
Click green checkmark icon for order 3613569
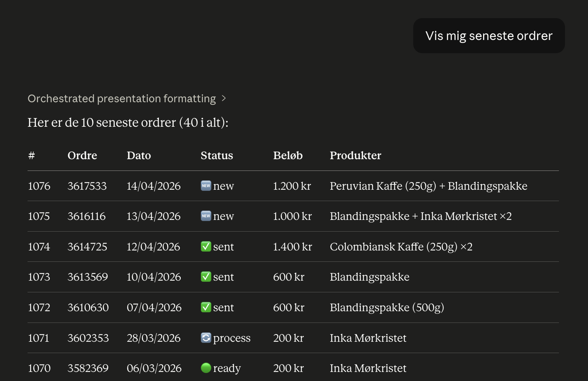pos(206,277)
